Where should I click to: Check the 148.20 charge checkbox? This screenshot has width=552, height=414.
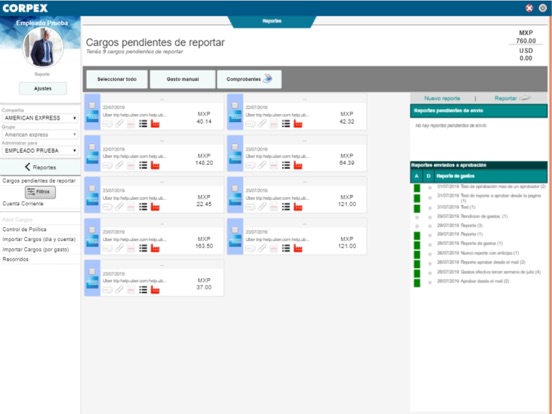(92, 147)
